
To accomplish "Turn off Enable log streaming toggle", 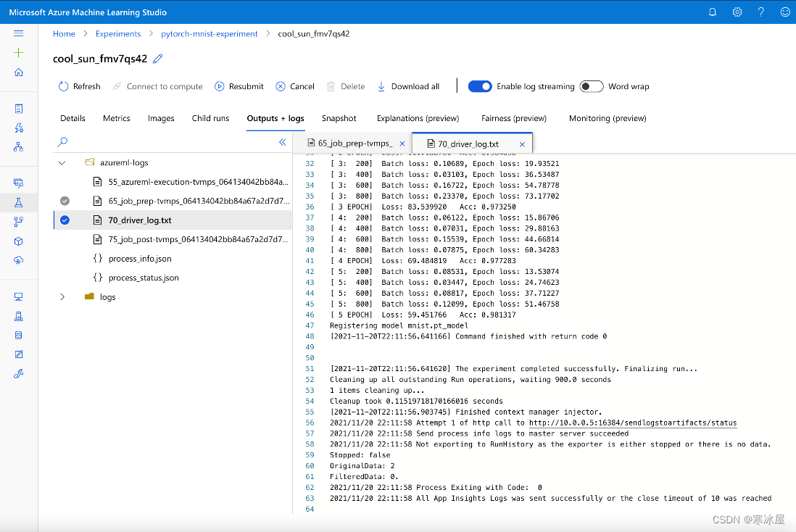I will click(x=480, y=86).
